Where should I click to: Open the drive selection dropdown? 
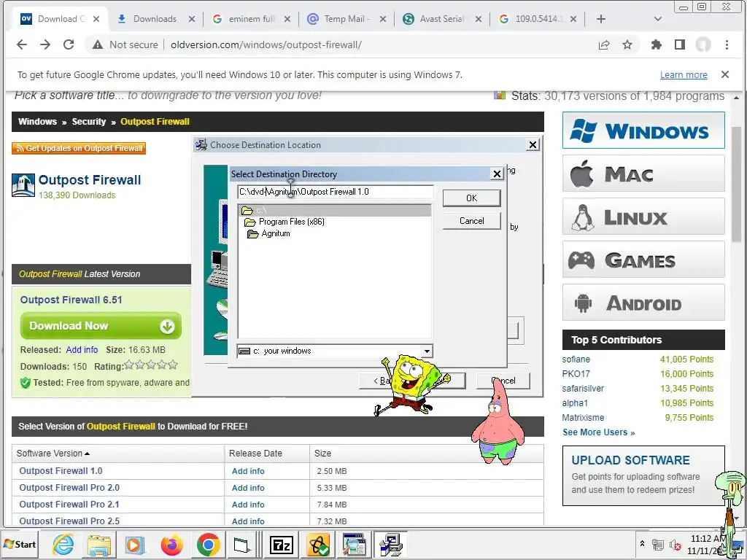click(x=427, y=351)
